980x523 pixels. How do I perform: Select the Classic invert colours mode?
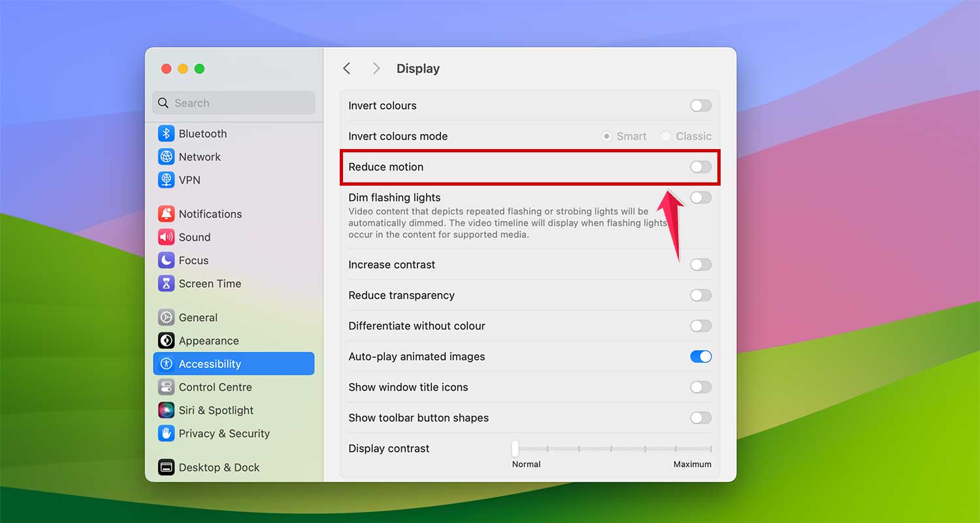[666, 136]
